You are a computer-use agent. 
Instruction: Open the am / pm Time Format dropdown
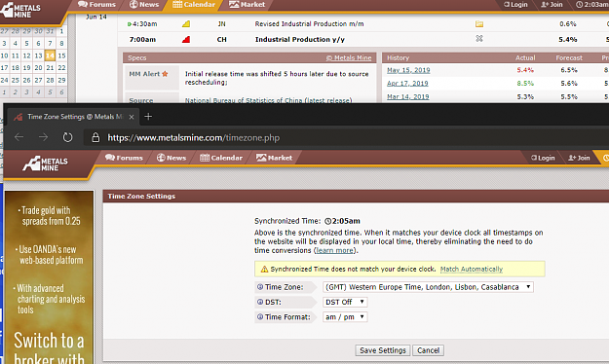345,317
